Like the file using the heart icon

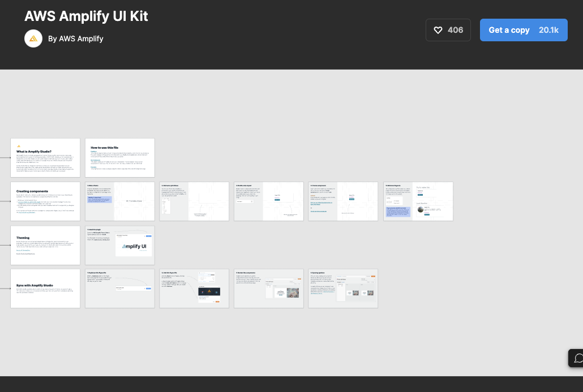point(438,30)
